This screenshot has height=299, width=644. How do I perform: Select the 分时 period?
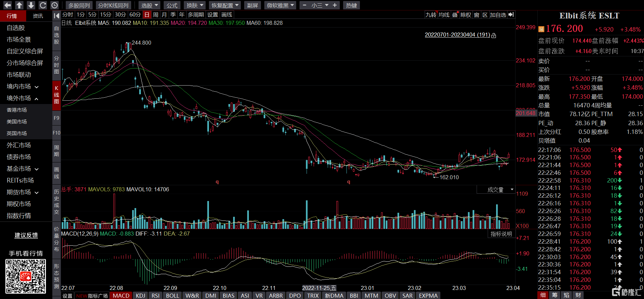(68, 15)
